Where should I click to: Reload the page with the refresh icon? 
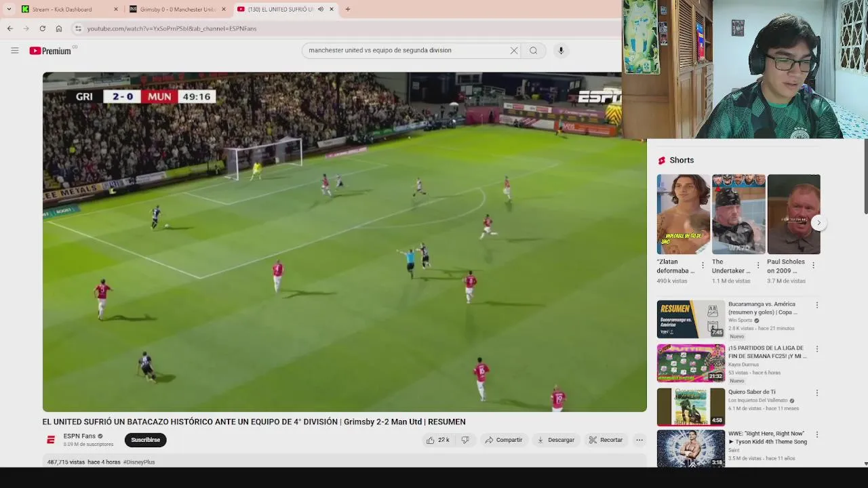point(42,28)
